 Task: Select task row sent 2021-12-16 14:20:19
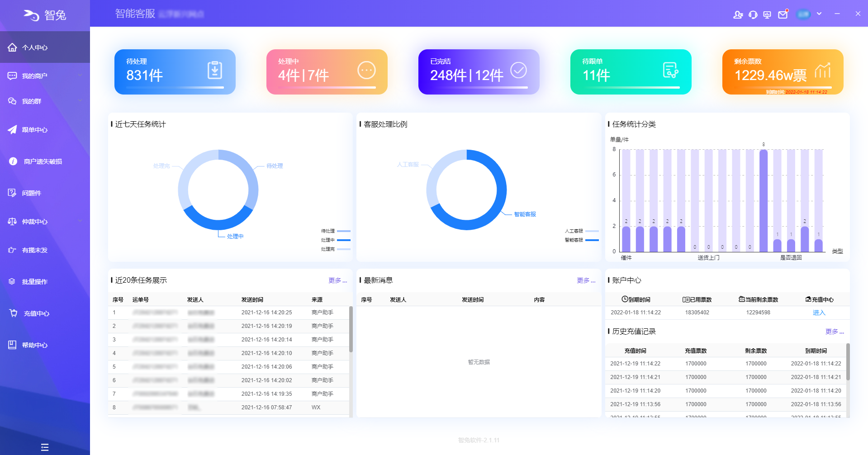pyautogui.click(x=228, y=326)
